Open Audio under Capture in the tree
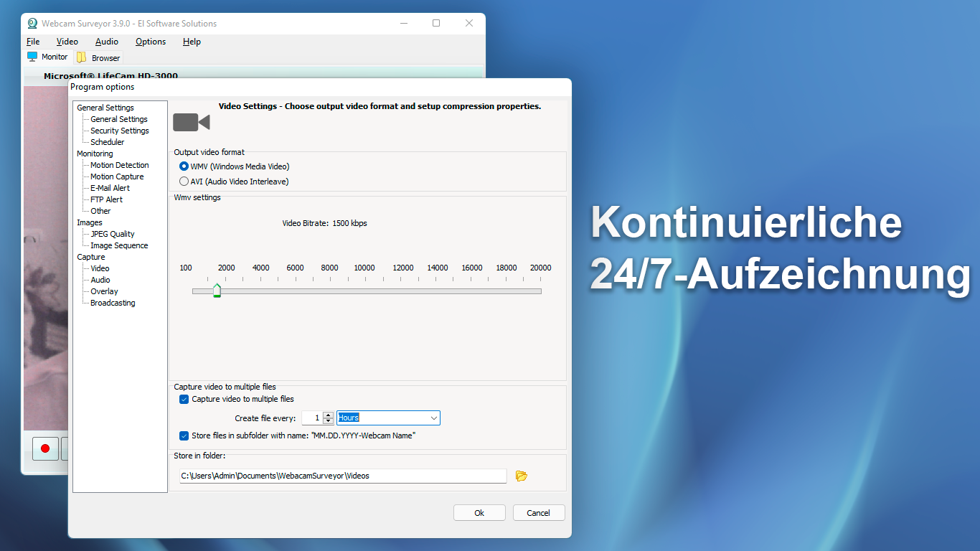 tap(100, 280)
